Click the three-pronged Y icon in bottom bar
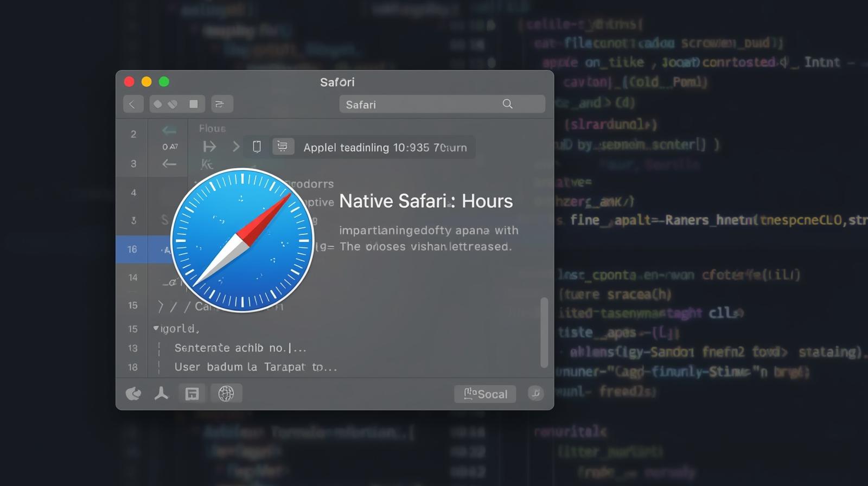Viewport: 868px width, 486px height. coord(161,393)
